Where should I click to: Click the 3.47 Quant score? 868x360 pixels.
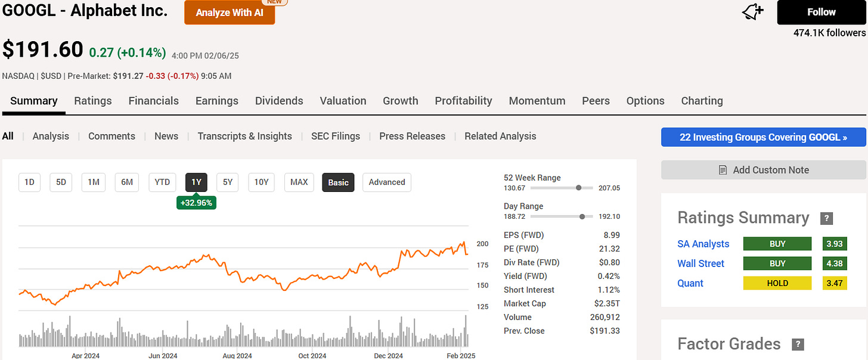click(835, 283)
